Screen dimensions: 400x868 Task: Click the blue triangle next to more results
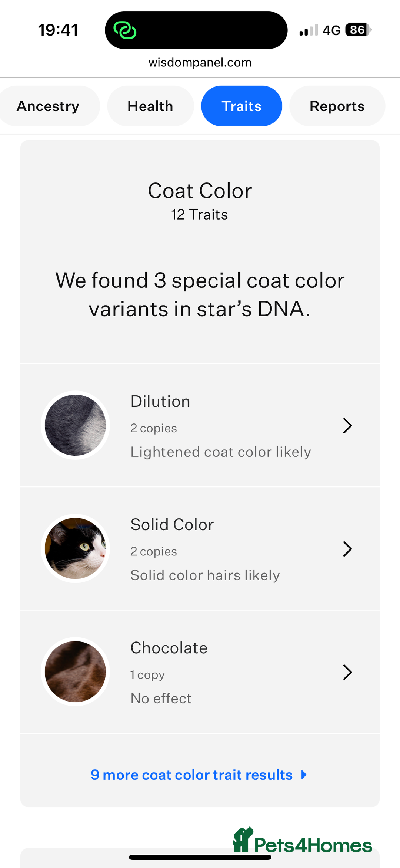click(304, 775)
